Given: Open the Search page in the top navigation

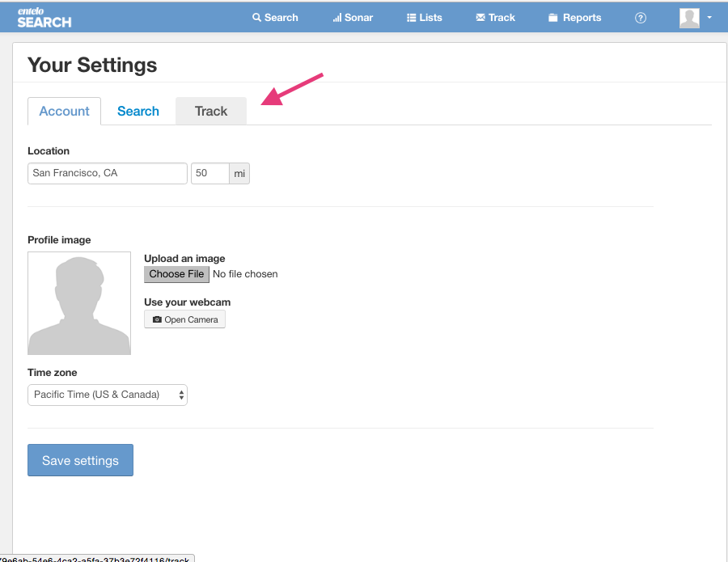Looking at the screenshot, I should (275, 18).
